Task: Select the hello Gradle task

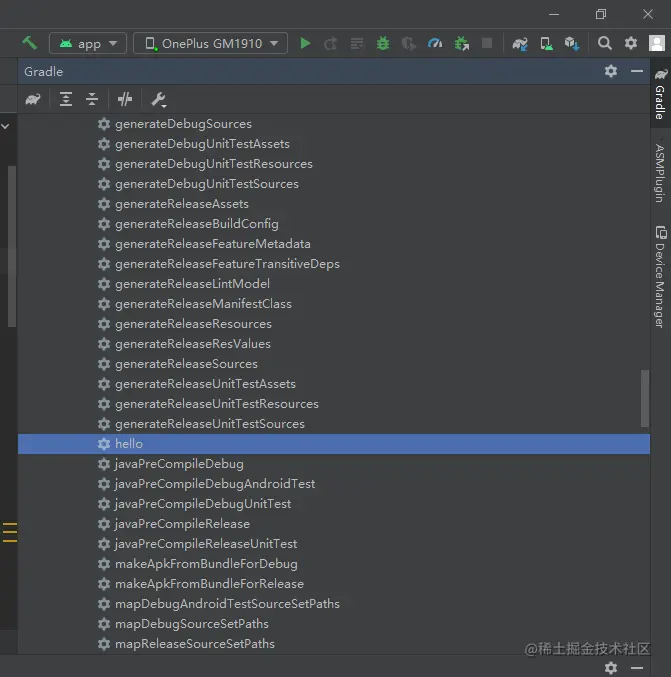Action: (x=334, y=444)
